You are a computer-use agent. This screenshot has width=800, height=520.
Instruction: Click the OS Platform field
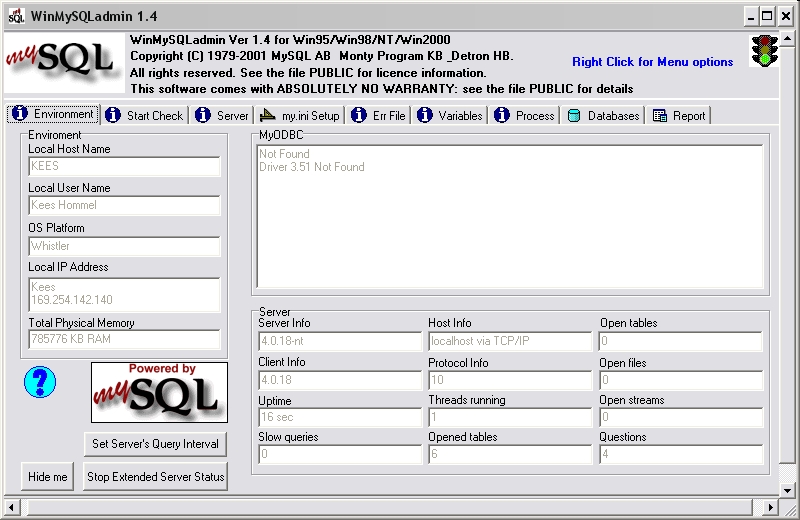tap(124, 246)
